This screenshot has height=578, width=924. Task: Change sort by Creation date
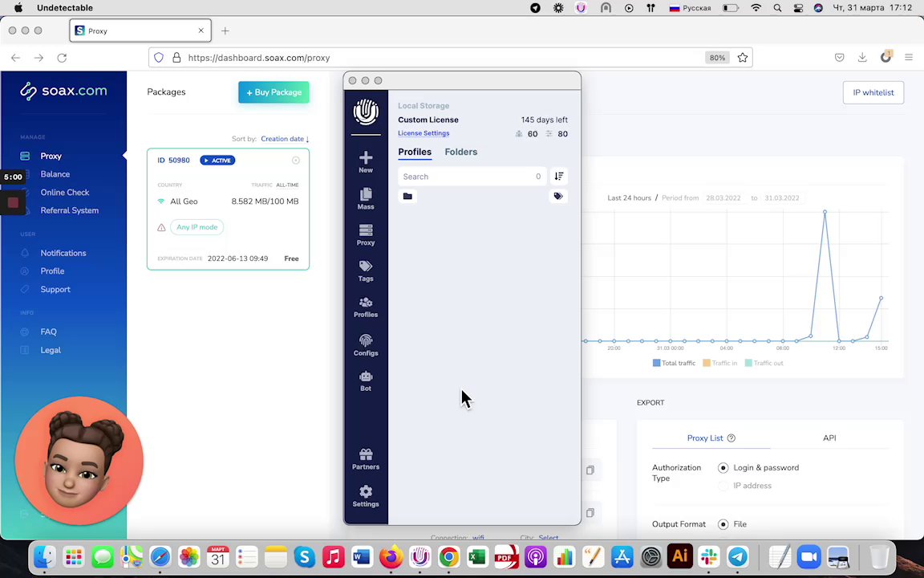click(285, 139)
